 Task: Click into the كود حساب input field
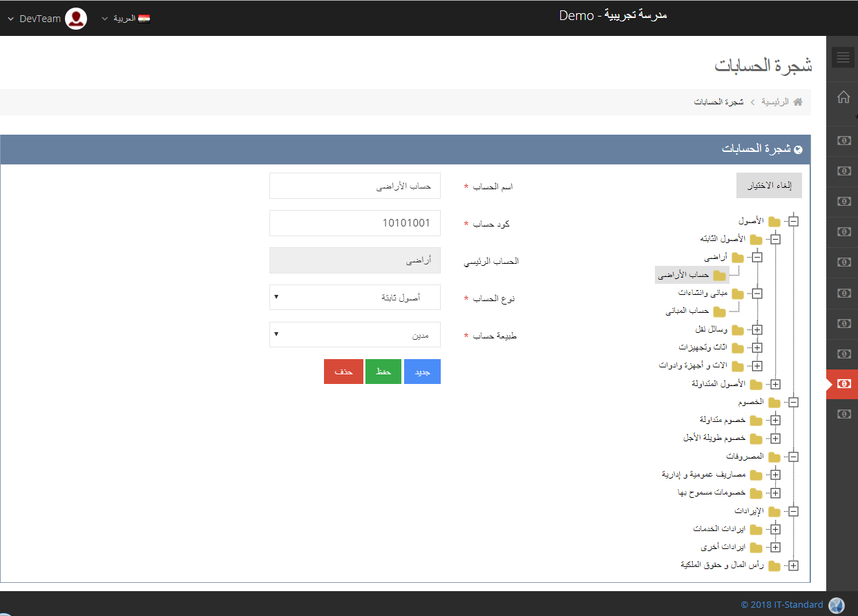(x=354, y=223)
